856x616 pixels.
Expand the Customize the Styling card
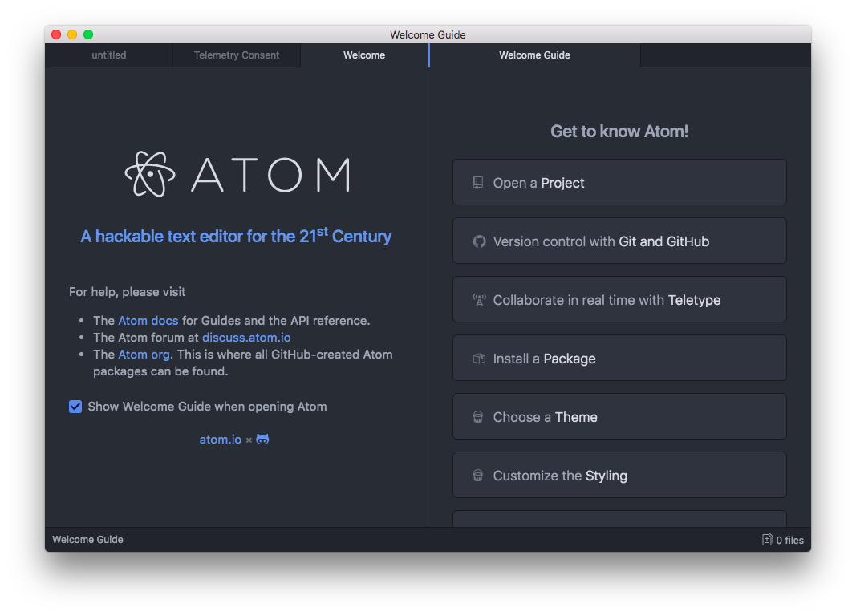(619, 475)
